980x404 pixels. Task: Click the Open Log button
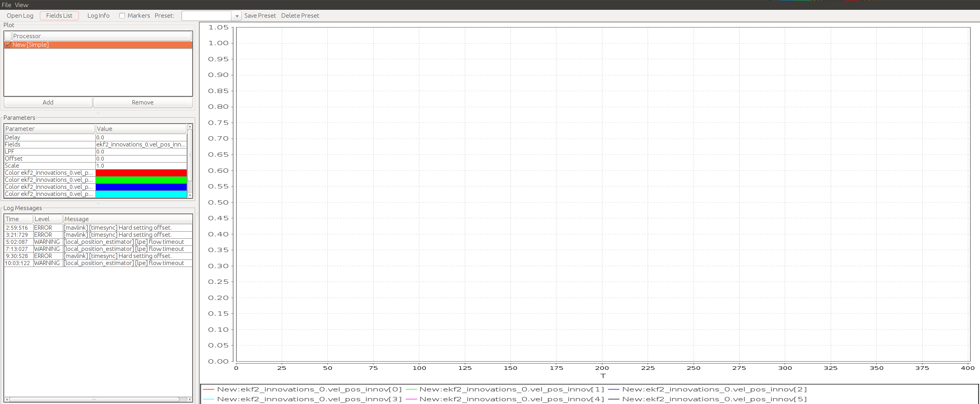[x=20, y=16]
